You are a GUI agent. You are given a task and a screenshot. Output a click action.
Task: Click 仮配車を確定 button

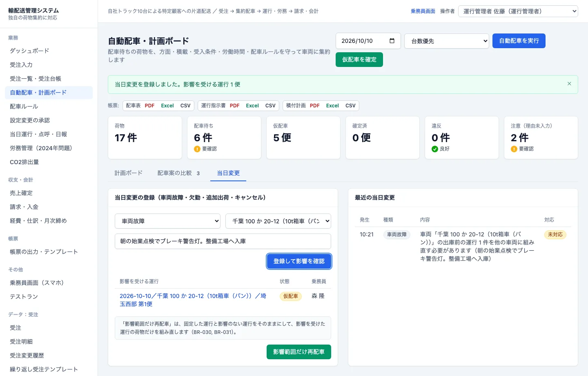[x=359, y=60]
